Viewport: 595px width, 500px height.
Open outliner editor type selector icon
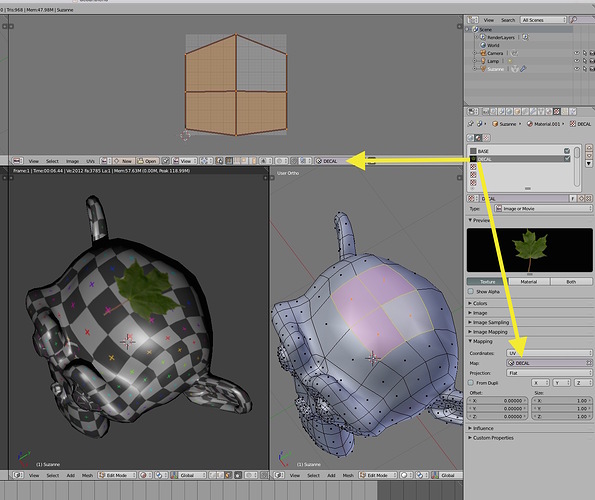[x=473, y=20]
